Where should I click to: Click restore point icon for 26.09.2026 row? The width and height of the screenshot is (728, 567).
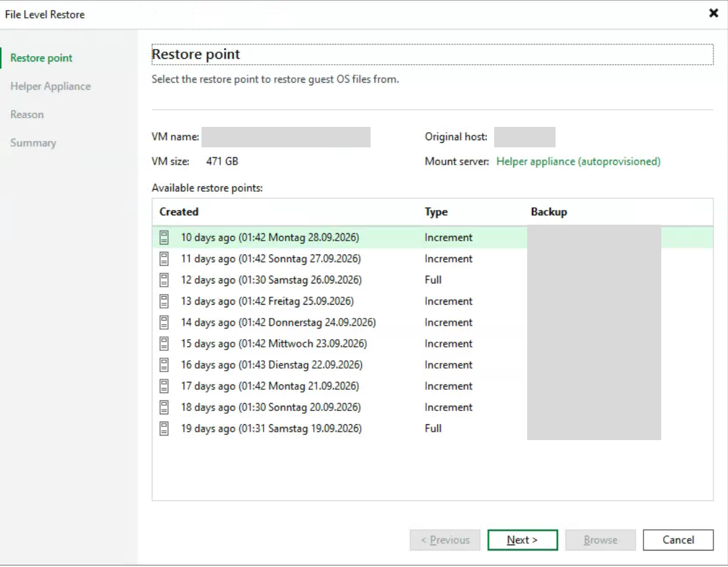pyautogui.click(x=164, y=280)
